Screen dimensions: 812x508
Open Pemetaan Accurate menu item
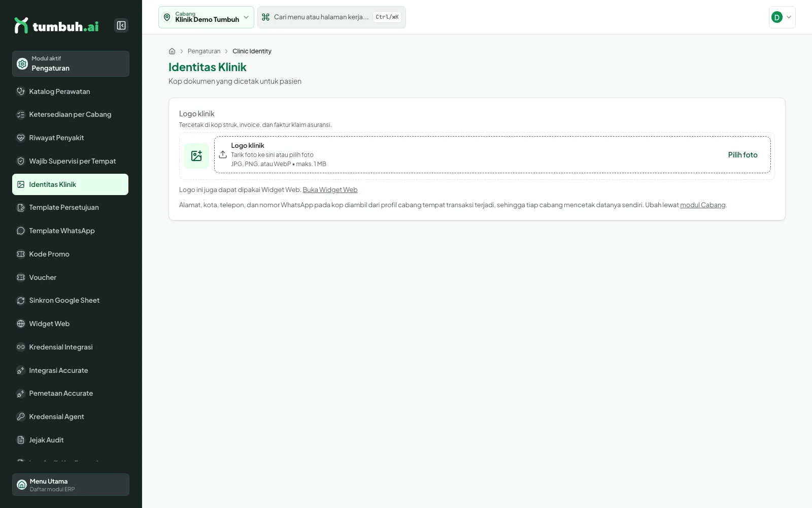tap(71, 393)
